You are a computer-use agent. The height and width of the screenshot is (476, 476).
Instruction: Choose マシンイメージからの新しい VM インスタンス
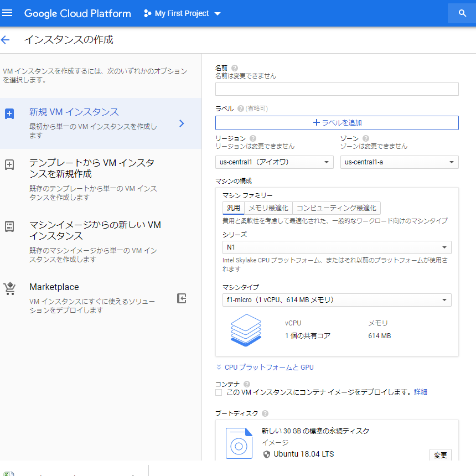[101, 242]
